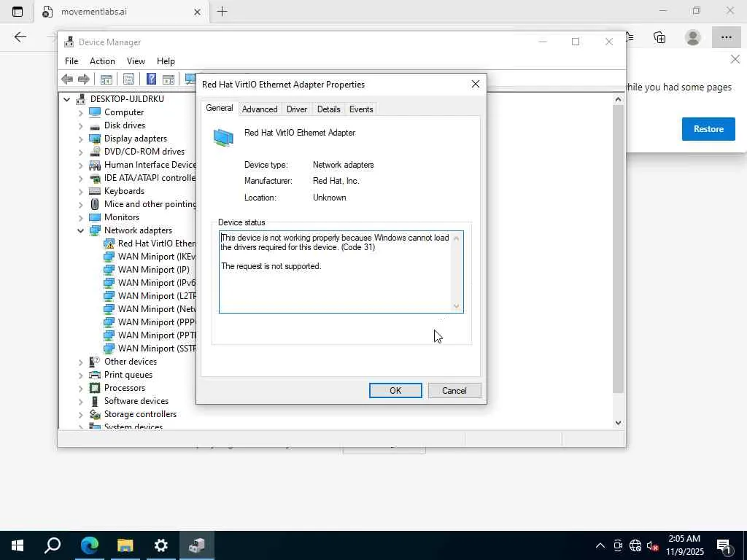The width and height of the screenshot is (747, 560).
Task: Open Settings gear from taskbar
Action: point(161,545)
